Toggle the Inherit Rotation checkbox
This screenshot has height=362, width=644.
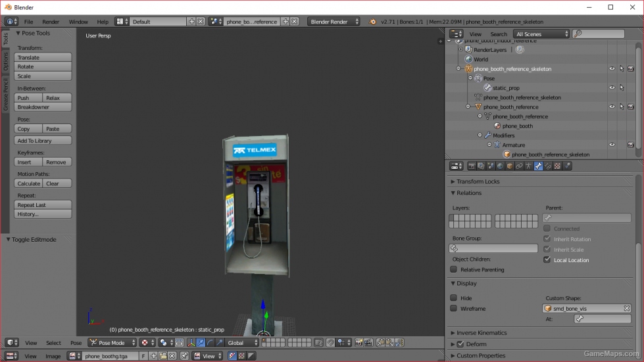pos(547,238)
